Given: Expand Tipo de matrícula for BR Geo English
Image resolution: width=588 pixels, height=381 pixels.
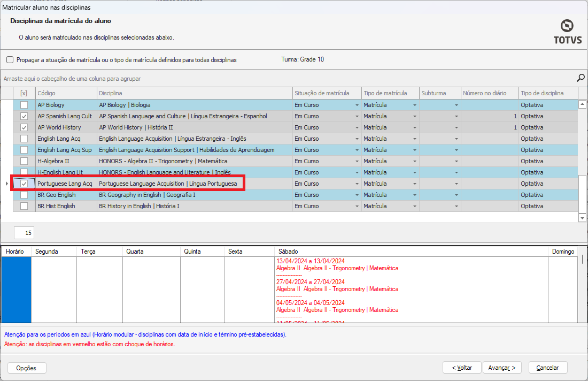Looking at the screenshot, I should pyautogui.click(x=415, y=195).
